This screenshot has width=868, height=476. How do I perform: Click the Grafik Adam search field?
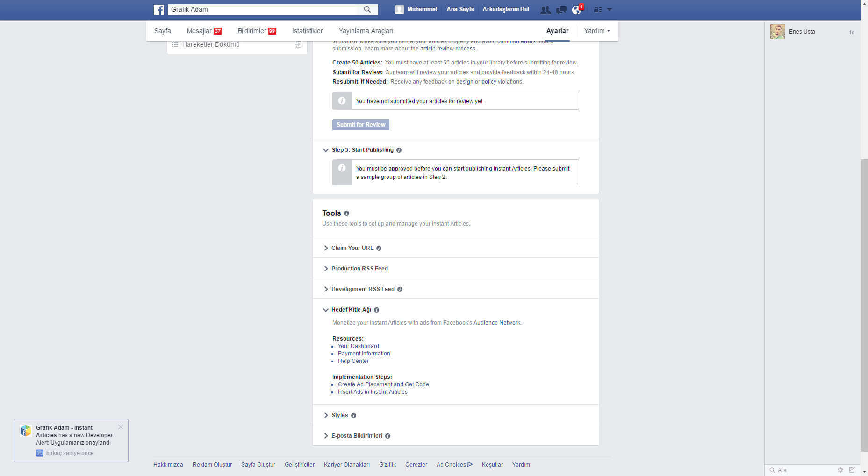263,9
